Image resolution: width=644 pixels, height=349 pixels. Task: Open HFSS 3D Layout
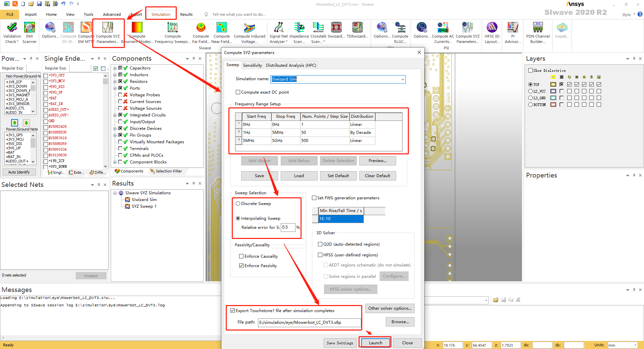(492, 32)
